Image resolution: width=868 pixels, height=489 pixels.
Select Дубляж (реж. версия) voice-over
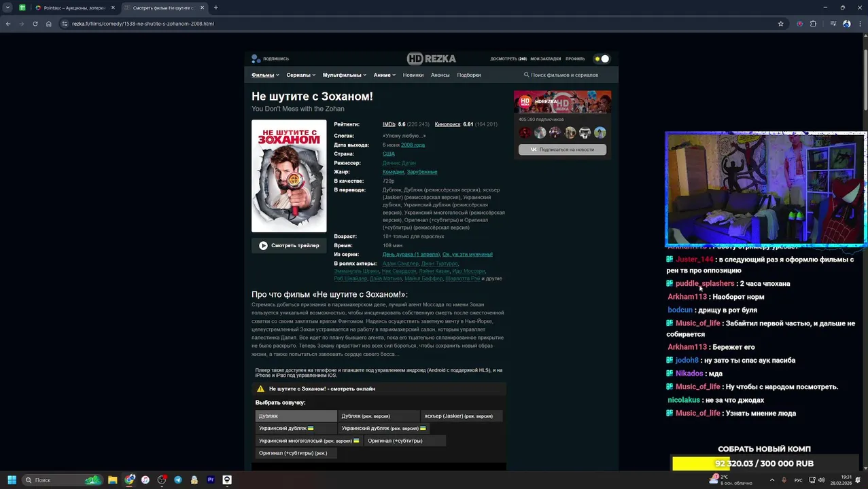(x=379, y=416)
